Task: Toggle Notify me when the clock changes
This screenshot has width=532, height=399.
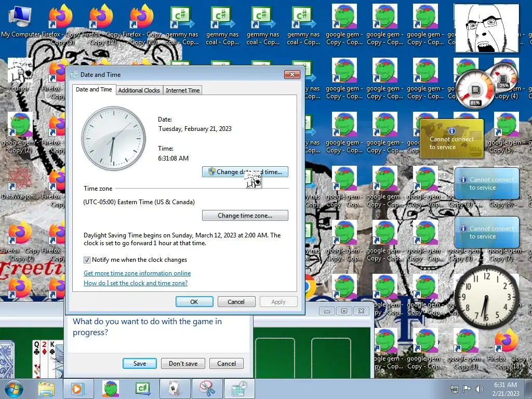Action: [87, 260]
